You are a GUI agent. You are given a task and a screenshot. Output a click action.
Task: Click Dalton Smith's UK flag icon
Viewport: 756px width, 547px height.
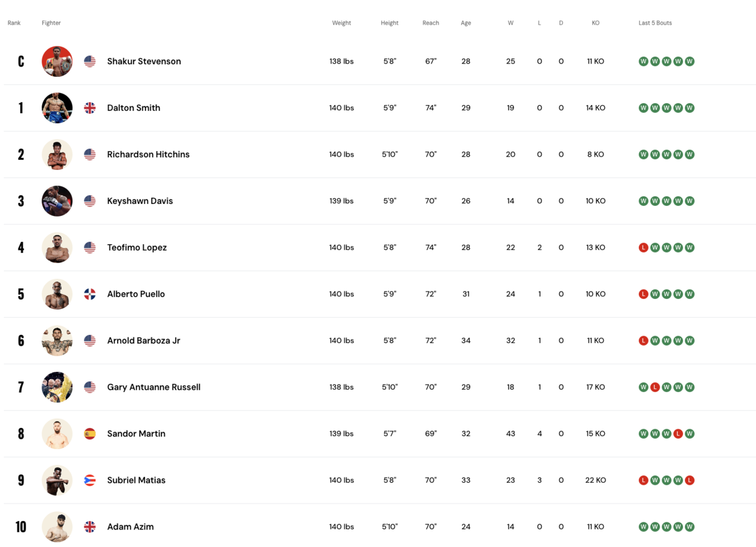(x=90, y=108)
